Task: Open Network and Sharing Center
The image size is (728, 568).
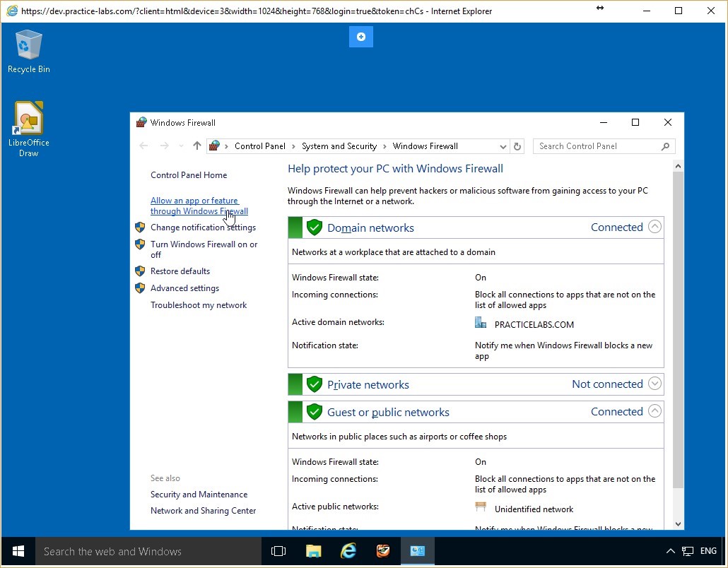Action: click(203, 510)
